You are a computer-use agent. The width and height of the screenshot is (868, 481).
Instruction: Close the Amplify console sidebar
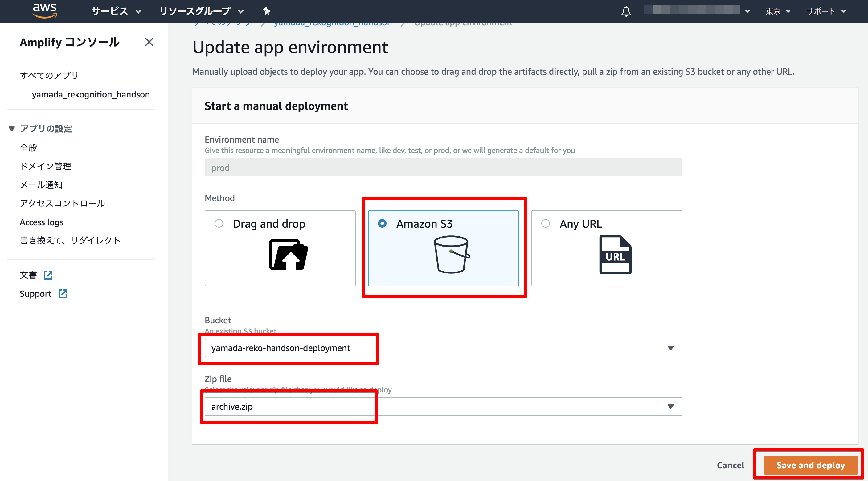[x=149, y=42]
